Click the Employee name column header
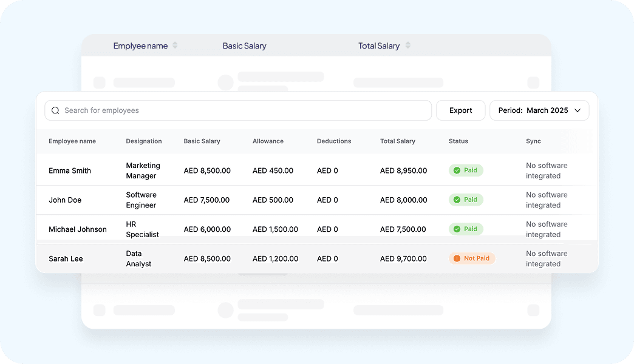This screenshot has width=634, height=364. point(72,141)
